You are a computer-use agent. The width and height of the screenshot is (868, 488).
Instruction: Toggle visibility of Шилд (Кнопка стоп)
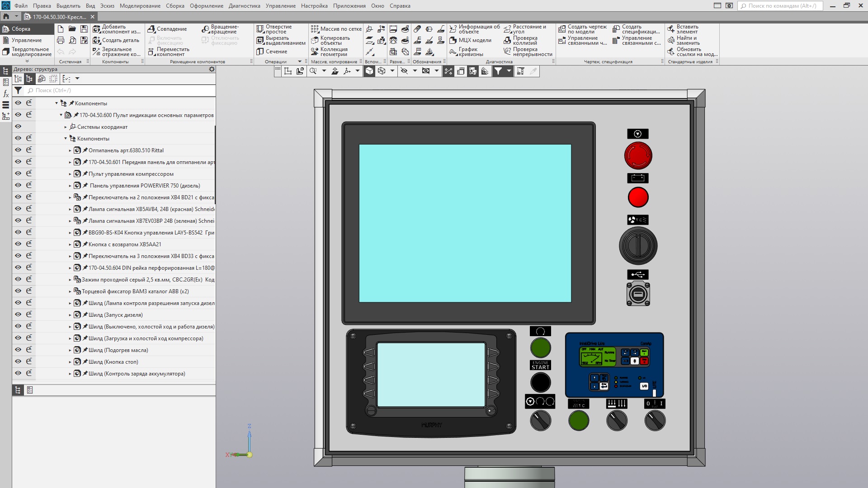(18, 361)
